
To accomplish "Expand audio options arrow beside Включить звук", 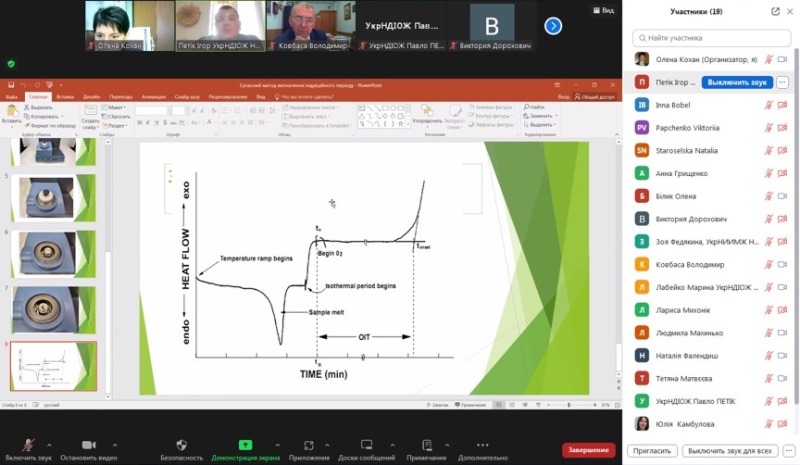I will tap(49, 445).
